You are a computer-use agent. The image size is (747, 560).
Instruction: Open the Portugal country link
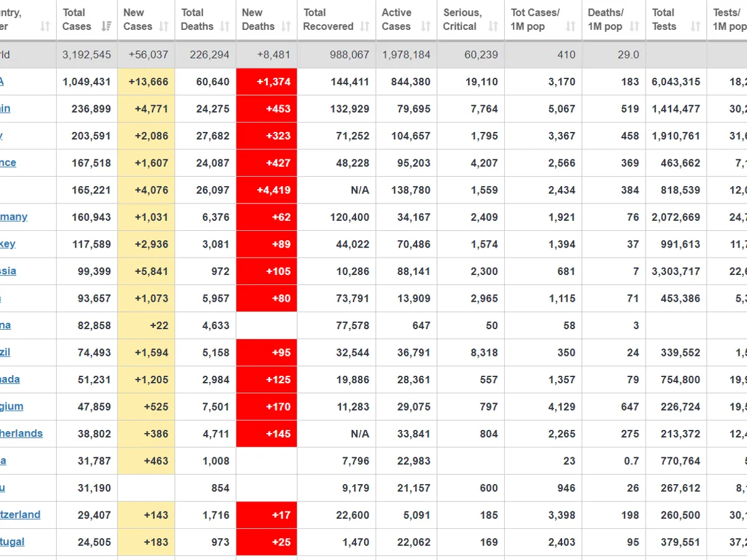coord(12,541)
